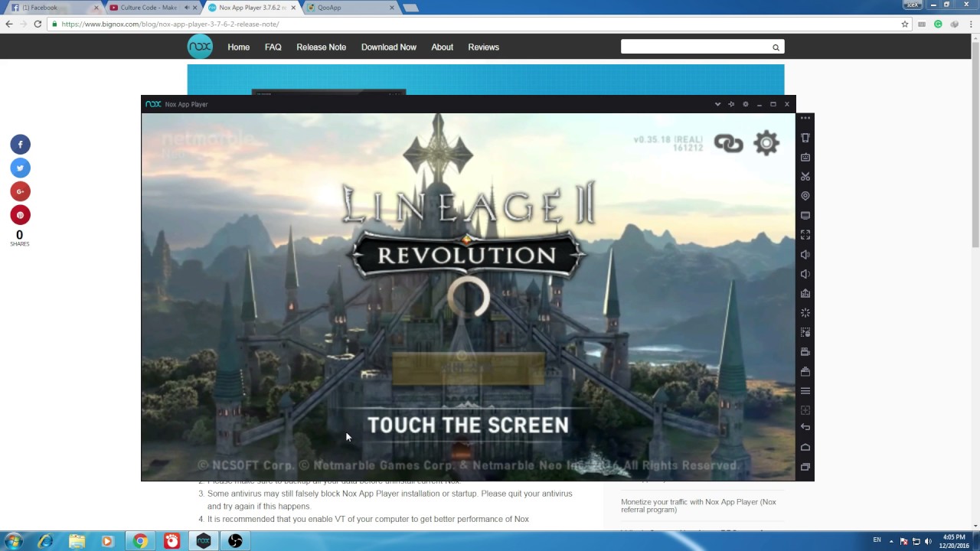Open Nox keyboard control mapping icon
The height and width of the screenshot is (551, 980).
click(x=805, y=157)
